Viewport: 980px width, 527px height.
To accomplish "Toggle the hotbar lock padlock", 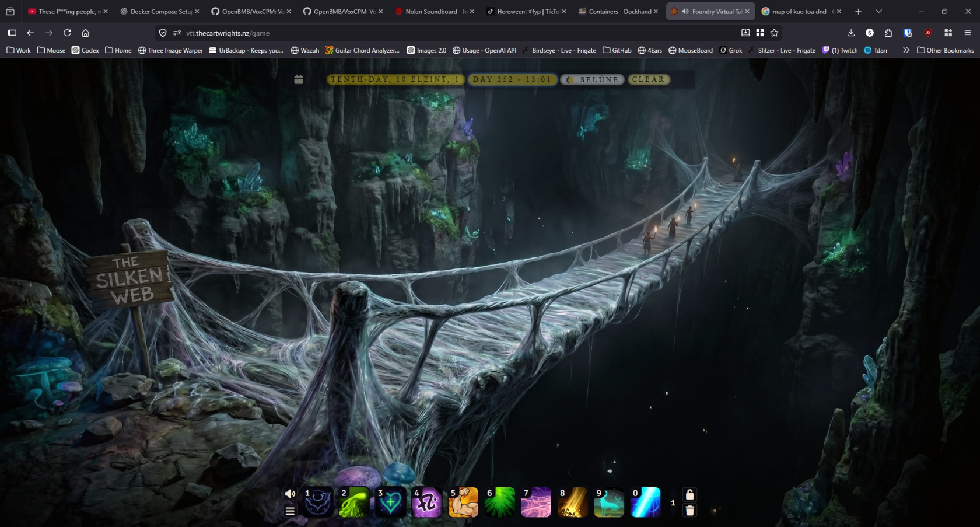I will [689, 494].
